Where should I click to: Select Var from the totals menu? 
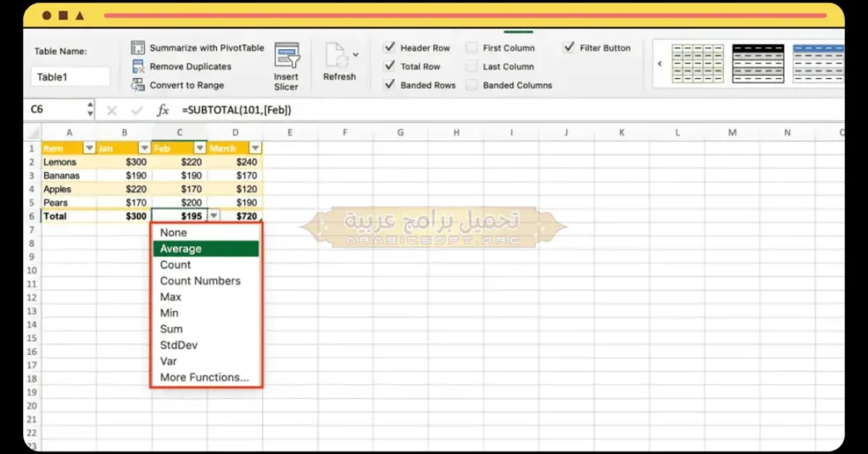tap(206, 361)
